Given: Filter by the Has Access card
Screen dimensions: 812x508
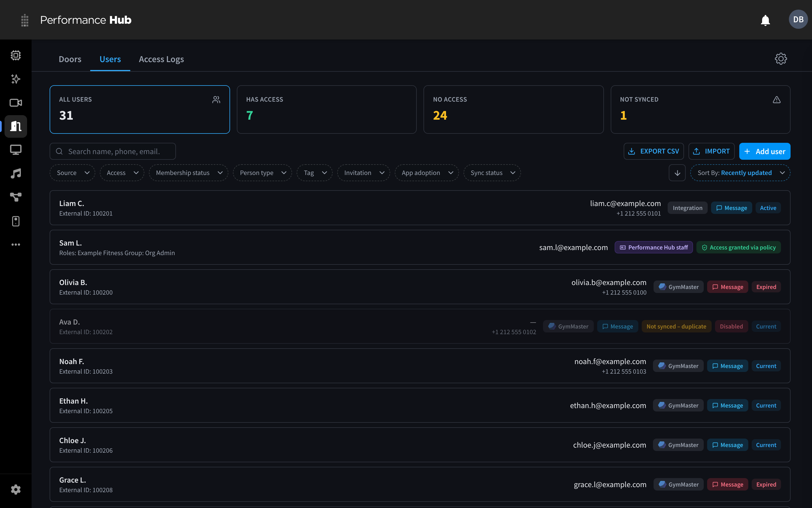Looking at the screenshot, I should 326,110.
